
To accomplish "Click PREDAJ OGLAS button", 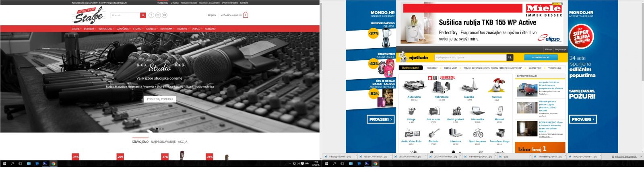I will [x=541, y=58].
